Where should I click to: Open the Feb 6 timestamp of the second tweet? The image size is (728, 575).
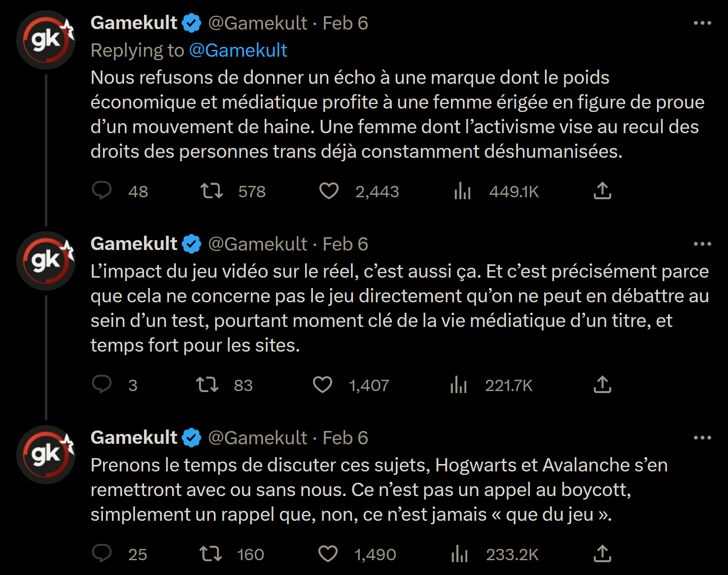pyautogui.click(x=345, y=244)
